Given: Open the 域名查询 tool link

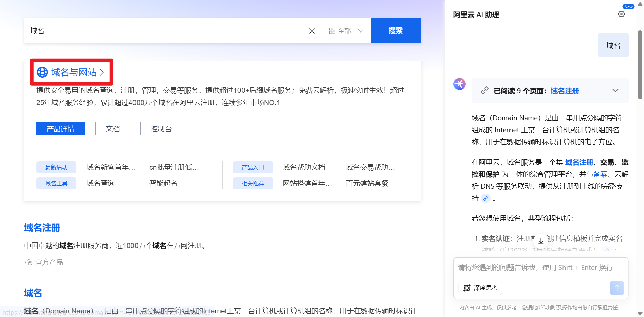Looking at the screenshot, I should [x=101, y=183].
